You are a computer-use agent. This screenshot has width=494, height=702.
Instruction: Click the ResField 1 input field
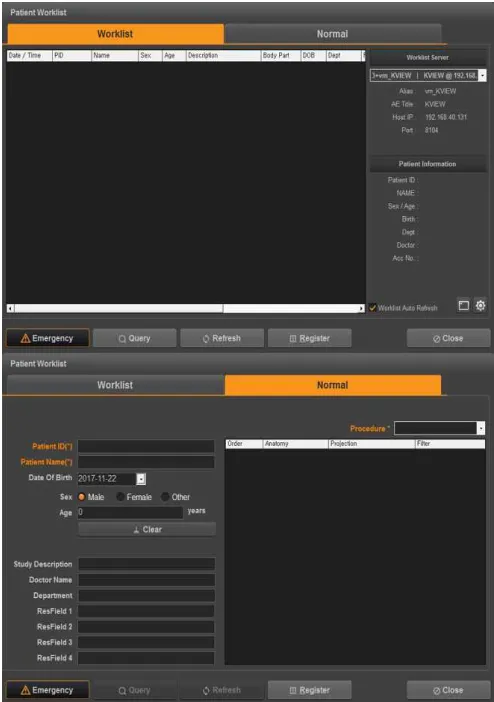coord(146,611)
